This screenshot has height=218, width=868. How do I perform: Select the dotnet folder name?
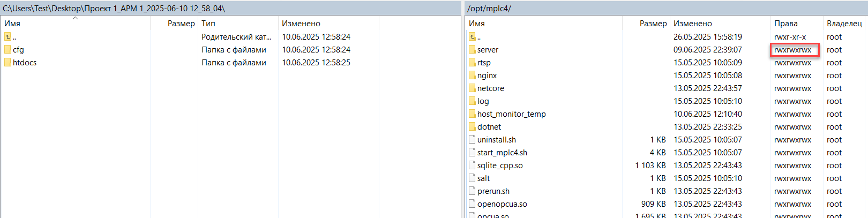489,127
